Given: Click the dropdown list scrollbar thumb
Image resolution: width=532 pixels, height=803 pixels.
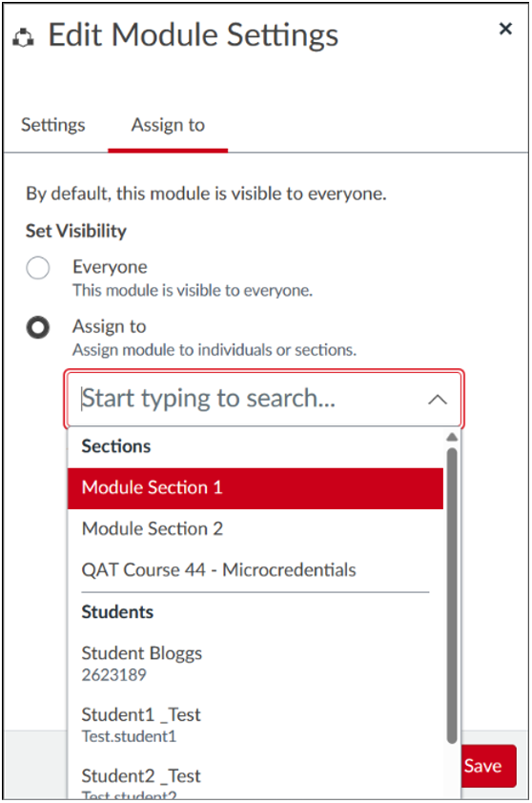Looking at the screenshot, I should click(452, 596).
